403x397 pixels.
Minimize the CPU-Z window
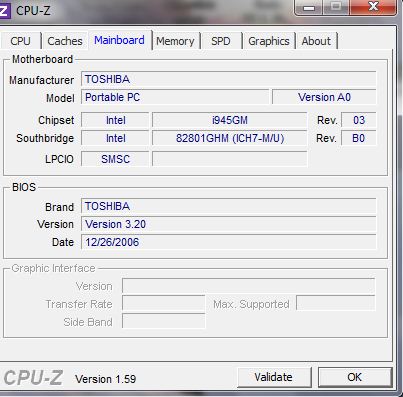(x=309, y=7)
